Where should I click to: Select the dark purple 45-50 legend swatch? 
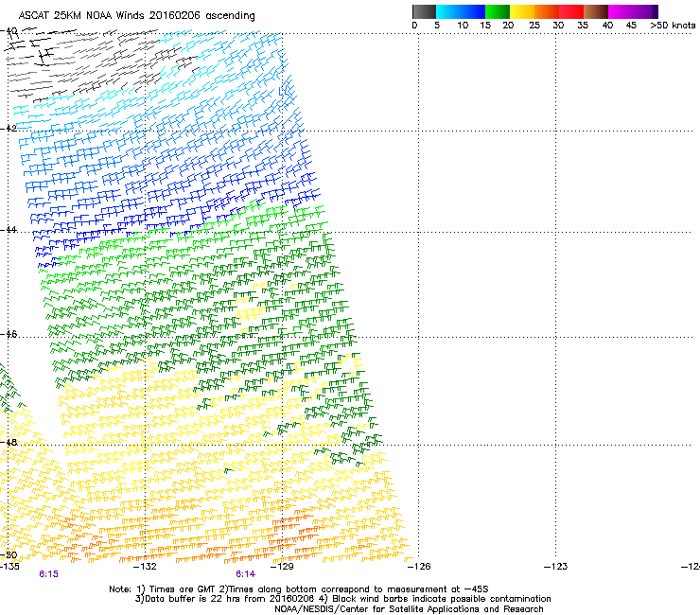646,11
